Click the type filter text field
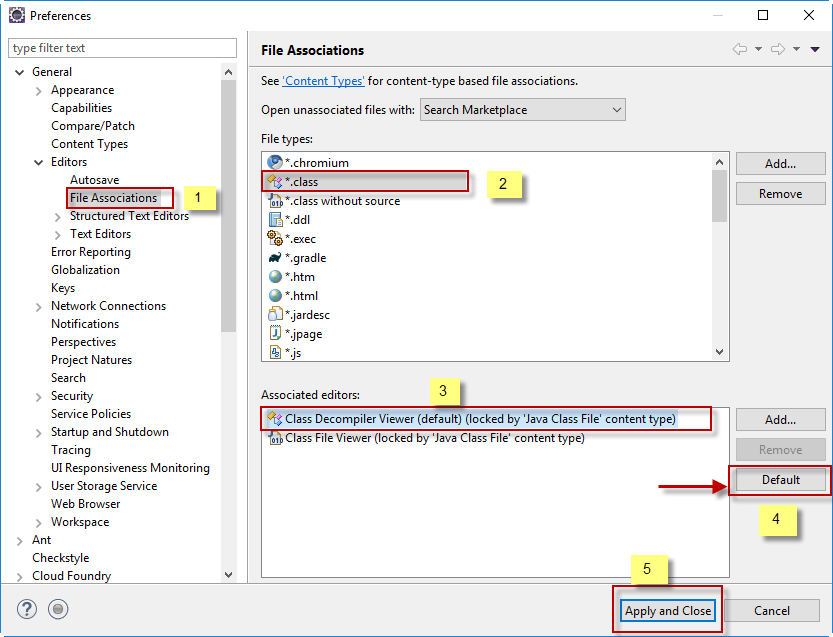This screenshot has width=833, height=637. [x=122, y=48]
